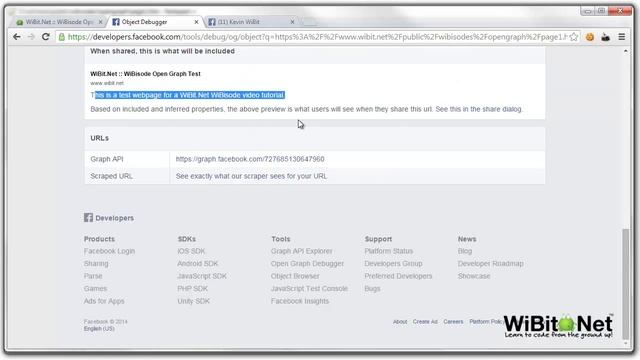The width and height of the screenshot is (640, 360).
Task: Go back with the browser back arrow
Action: [17, 37]
